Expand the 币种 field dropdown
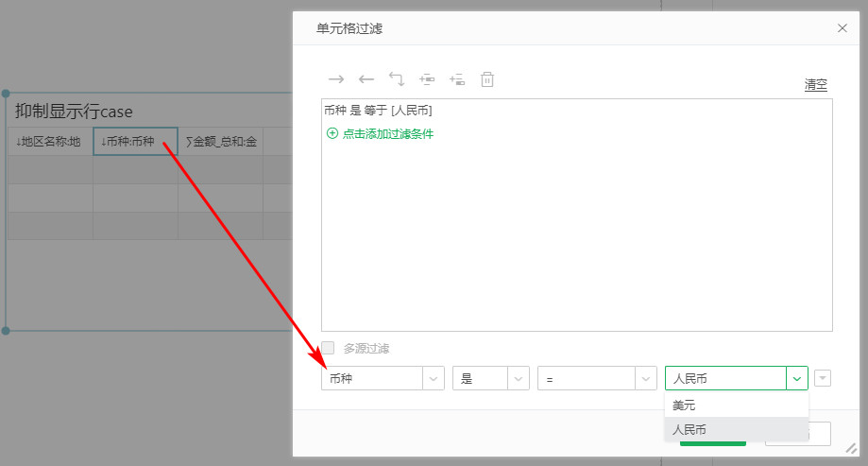 433,378
